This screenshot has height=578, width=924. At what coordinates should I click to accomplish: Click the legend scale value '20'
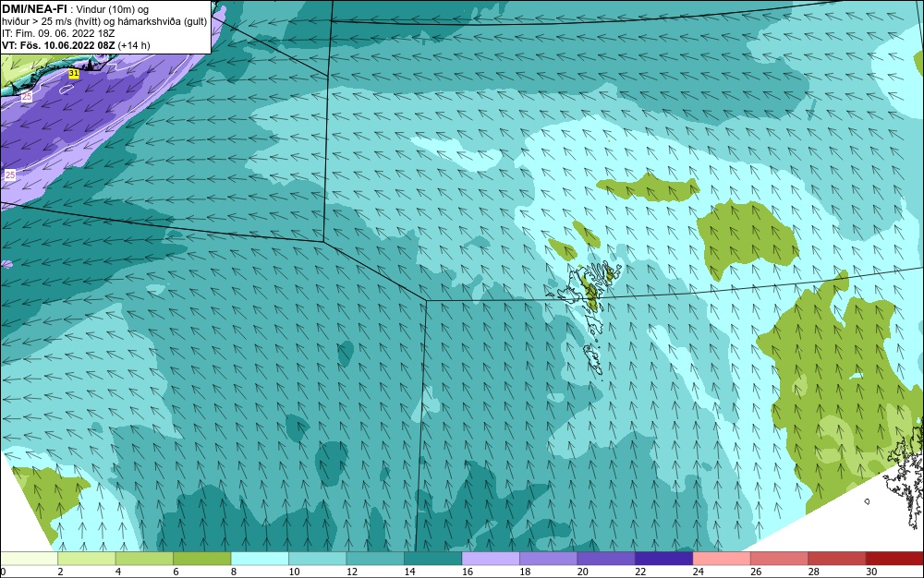point(583,572)
